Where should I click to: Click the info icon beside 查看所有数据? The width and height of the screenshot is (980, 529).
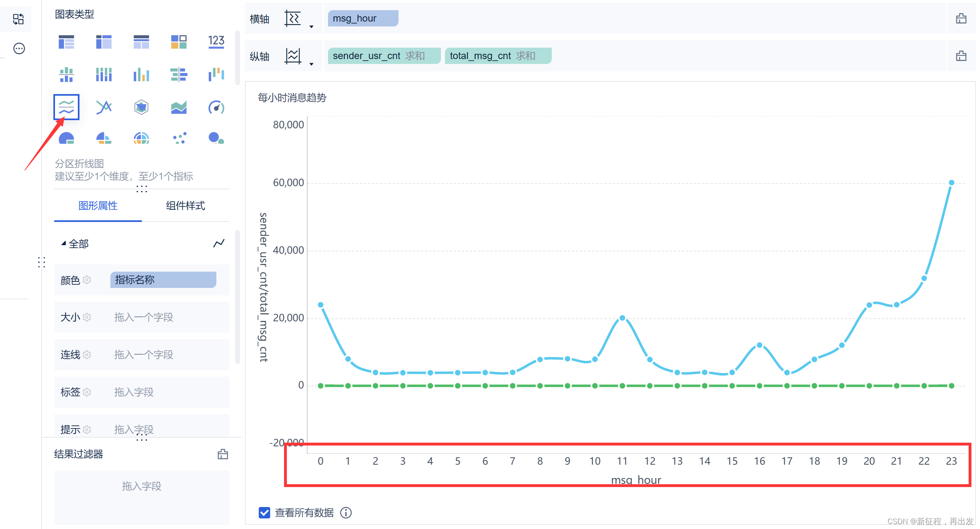click(346, 513)
